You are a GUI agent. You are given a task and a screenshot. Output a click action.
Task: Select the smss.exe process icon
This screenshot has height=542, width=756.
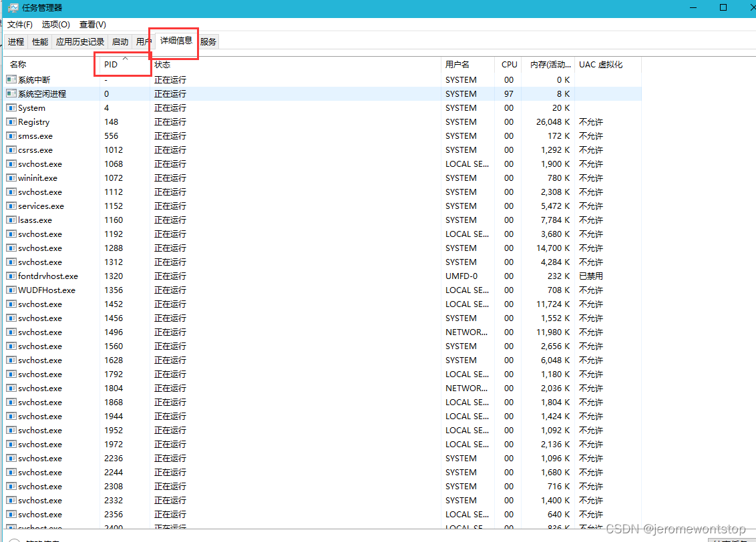[10, 135]
